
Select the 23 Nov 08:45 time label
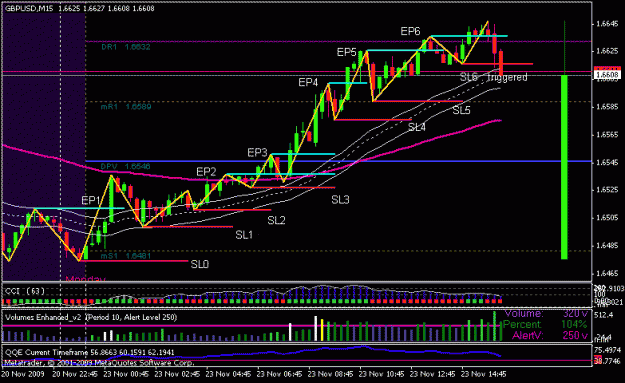(330, 374)
